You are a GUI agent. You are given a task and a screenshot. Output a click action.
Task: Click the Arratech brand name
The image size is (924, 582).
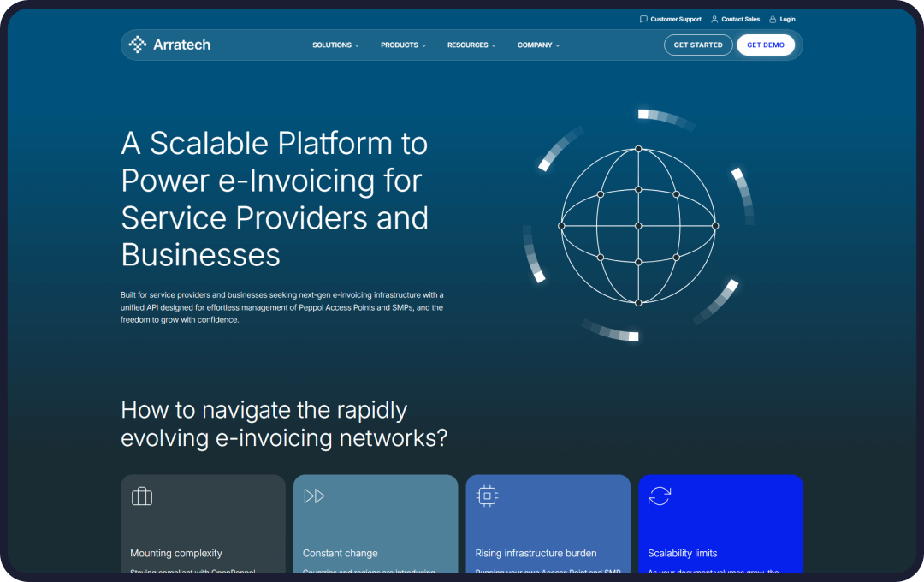pos(181,45)
